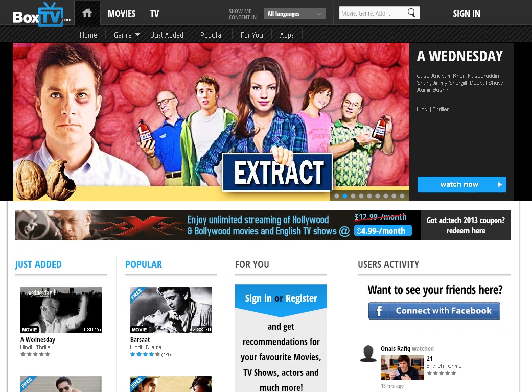The width and height of the screenshot is (532, 392).
Task: Click the SIGN IN button
Action: pyautogui.click(x=466, y=13)
